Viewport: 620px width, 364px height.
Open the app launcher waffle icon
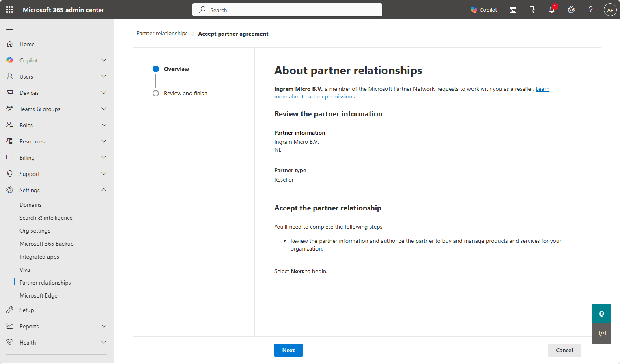tap(10, 10)
